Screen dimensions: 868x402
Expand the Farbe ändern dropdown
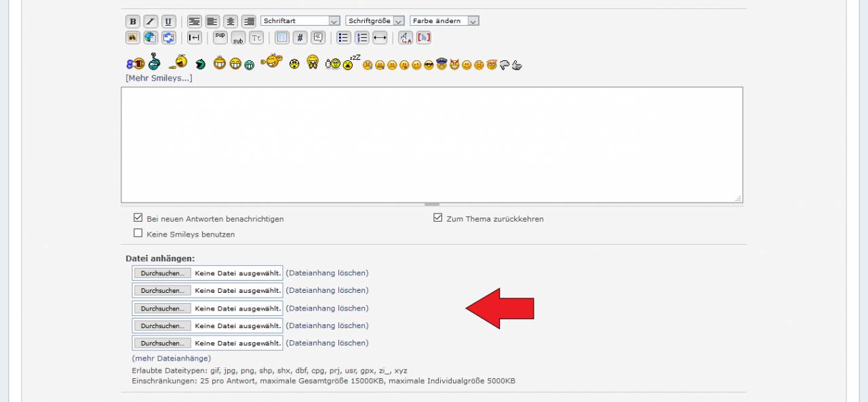(444, 21)
